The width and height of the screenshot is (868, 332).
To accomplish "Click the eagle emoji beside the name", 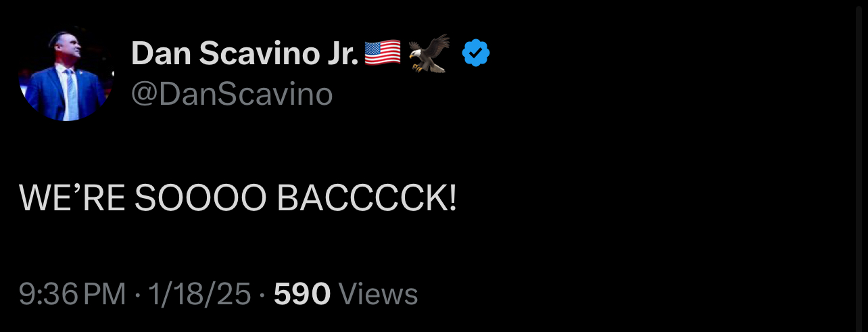I will [429, 53].
